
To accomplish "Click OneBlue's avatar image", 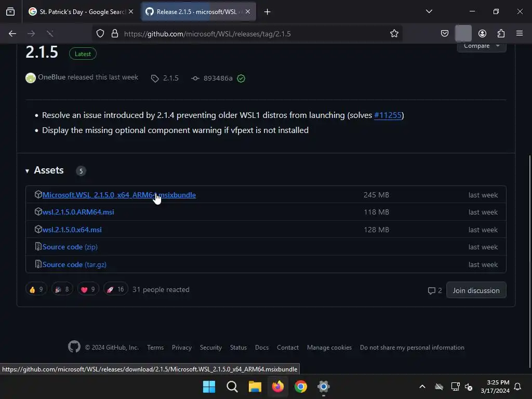I will (31, 78).
